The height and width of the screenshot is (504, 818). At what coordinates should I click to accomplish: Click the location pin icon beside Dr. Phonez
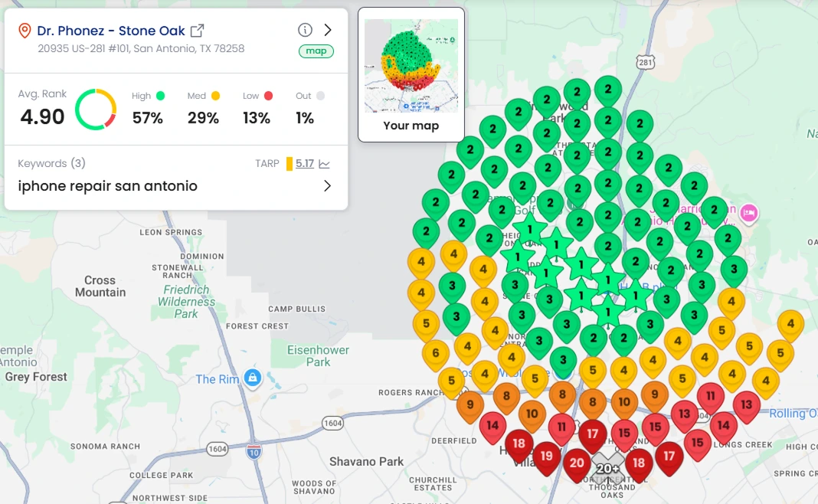[x=25, y=31]
